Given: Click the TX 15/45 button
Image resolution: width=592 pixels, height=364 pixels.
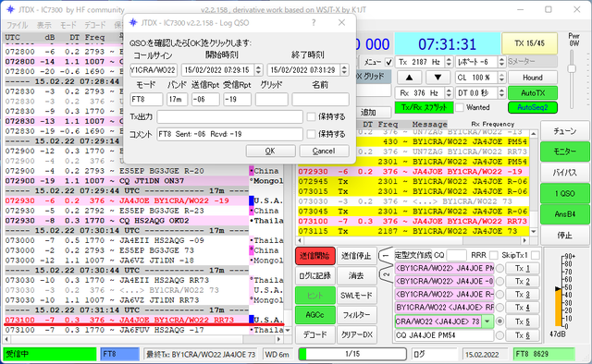Looking at the screenshot, I should 529,43.
